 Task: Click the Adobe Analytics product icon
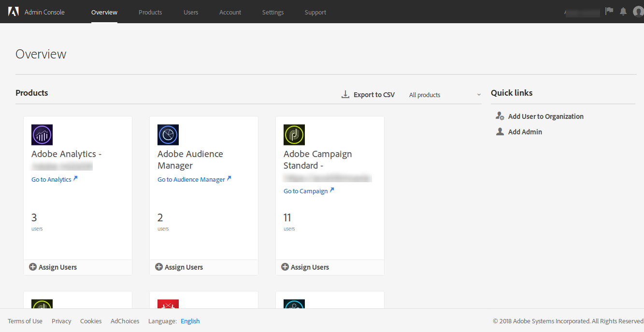click(42, 135)
